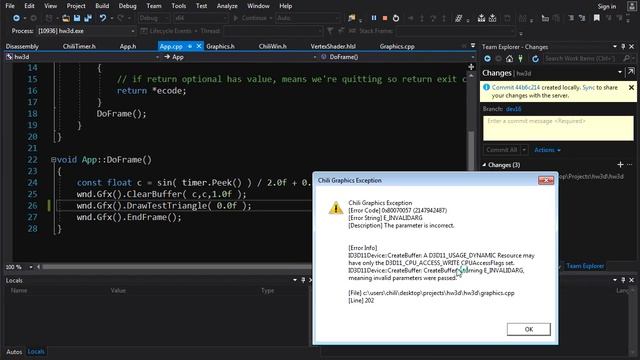
Task: Click the plus icon beside Changes (3)
Action: pos(620,164)
